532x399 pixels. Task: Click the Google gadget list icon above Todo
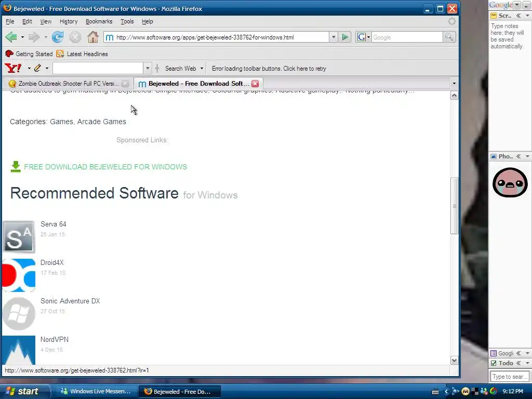pos(494,353)
